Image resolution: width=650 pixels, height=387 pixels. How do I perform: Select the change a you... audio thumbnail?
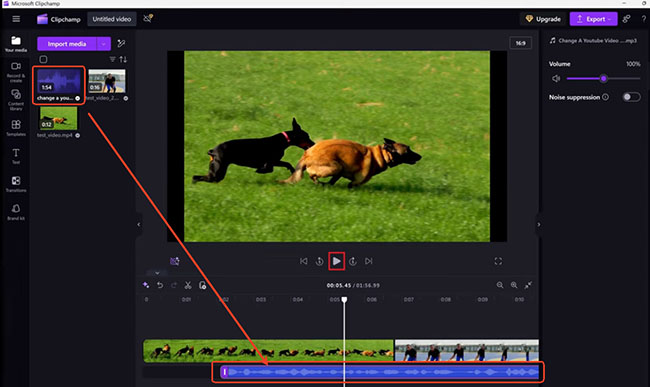coord(59,82)
